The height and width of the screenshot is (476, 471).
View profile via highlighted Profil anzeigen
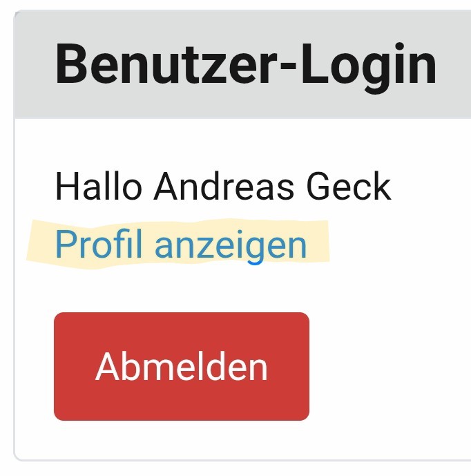tap(181, 245)
